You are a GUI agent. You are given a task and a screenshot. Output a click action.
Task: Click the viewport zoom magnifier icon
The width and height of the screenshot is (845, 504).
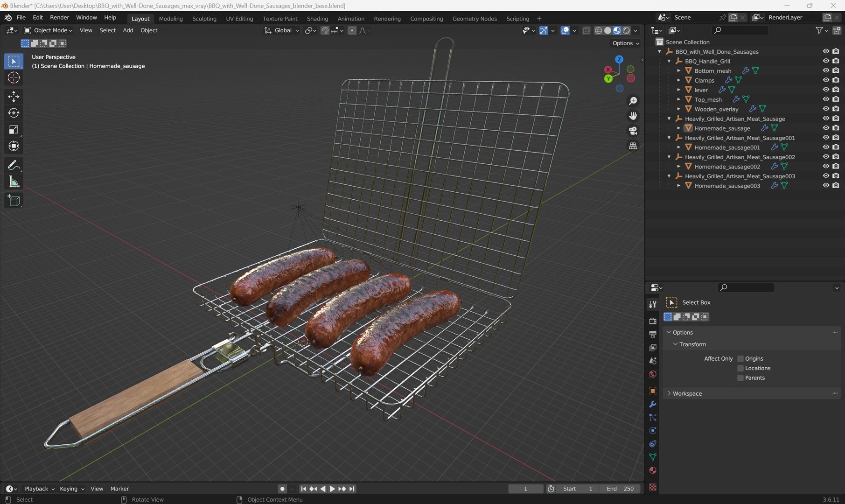tap(633, 101)
